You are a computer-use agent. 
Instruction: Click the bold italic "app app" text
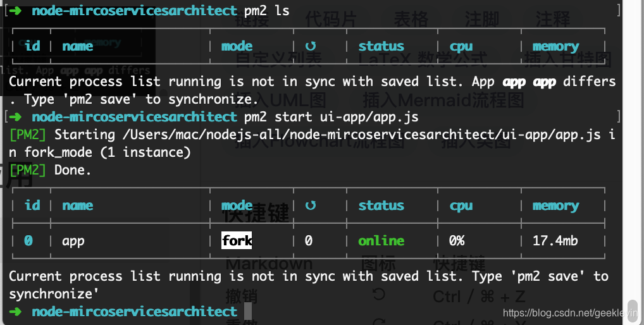(529, 82)
